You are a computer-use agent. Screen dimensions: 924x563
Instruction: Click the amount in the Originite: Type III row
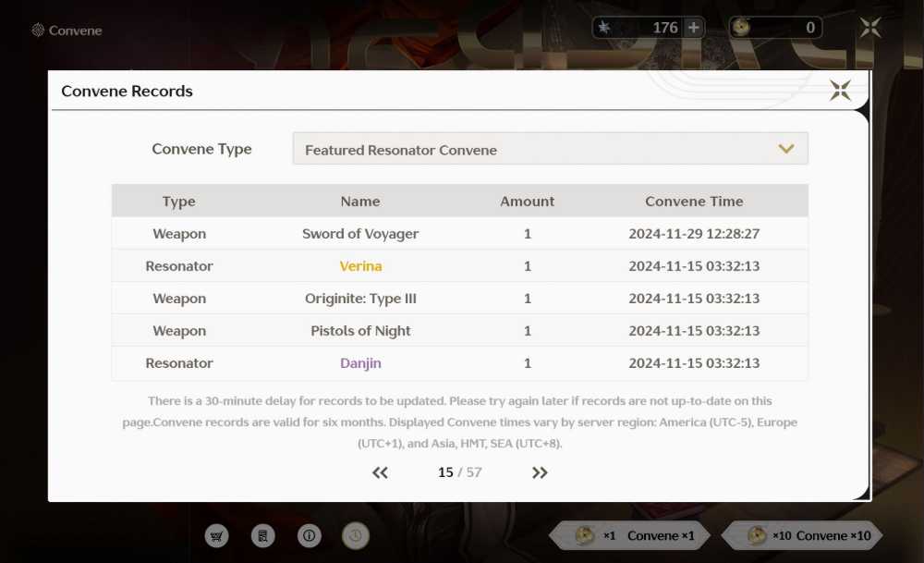click(528, 299)
